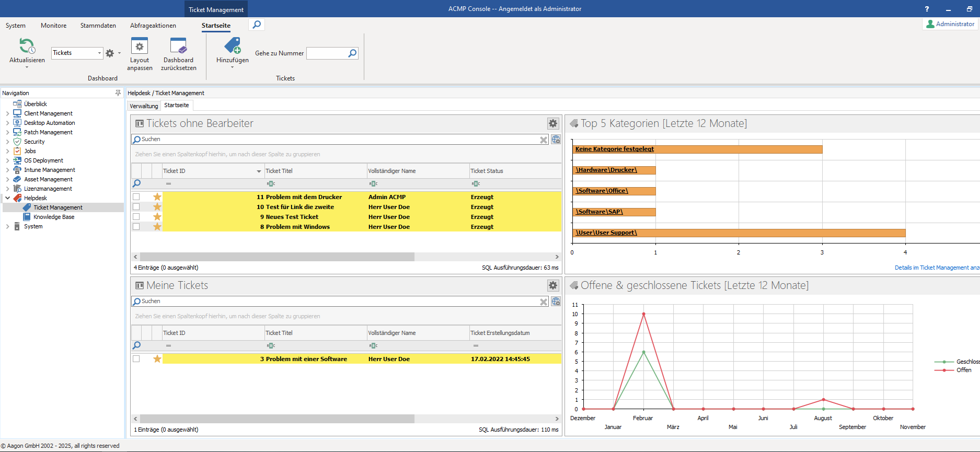This screenshot has height=452, width=980.
Task: Click the ribbon search magnifier icon
Action: pyautogui.click(x=257, y=25)
